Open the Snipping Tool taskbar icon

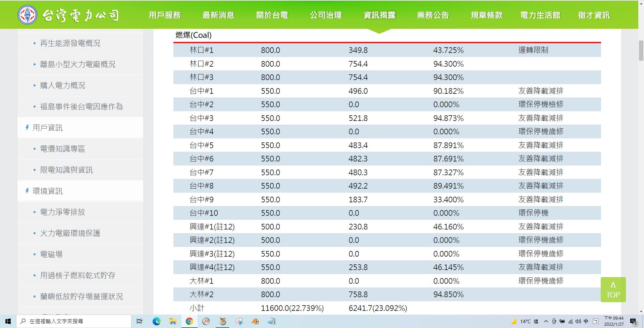(x=239, y=321)
